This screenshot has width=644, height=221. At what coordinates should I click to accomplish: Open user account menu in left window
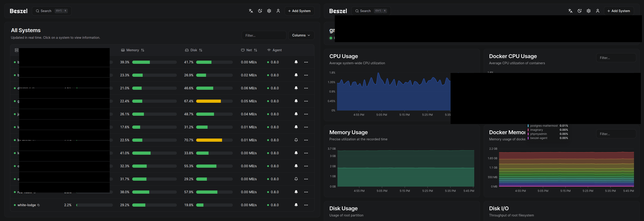point(278,11)
